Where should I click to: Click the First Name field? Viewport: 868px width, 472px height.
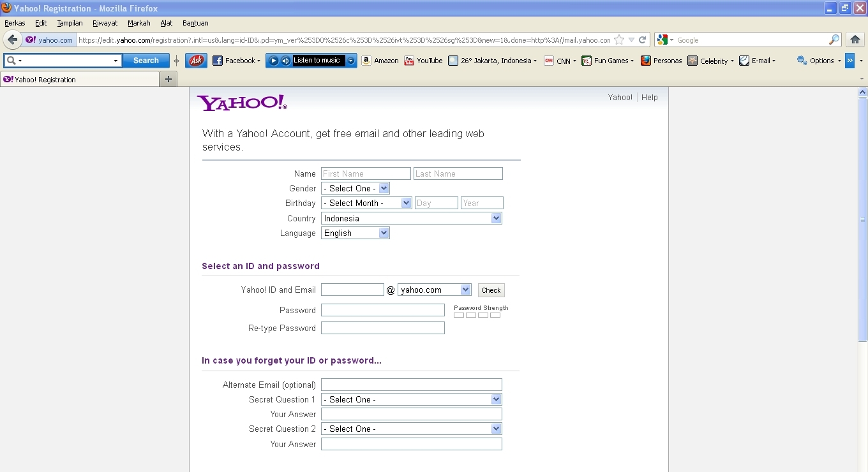(x=366, y=173)
